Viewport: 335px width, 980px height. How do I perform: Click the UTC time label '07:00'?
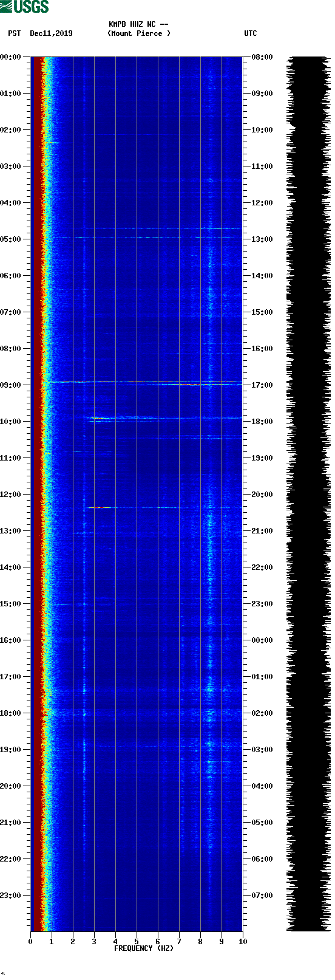[x=262, y=896]
